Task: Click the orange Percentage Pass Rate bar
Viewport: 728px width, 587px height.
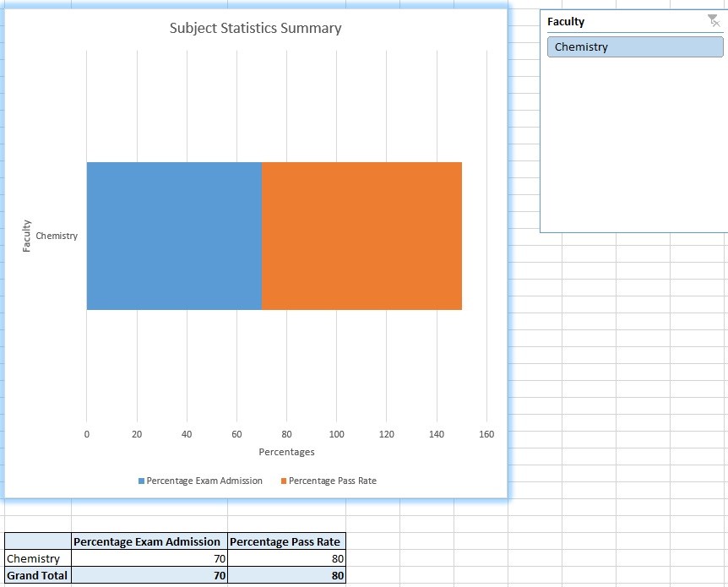Action: tap(361, 236)
